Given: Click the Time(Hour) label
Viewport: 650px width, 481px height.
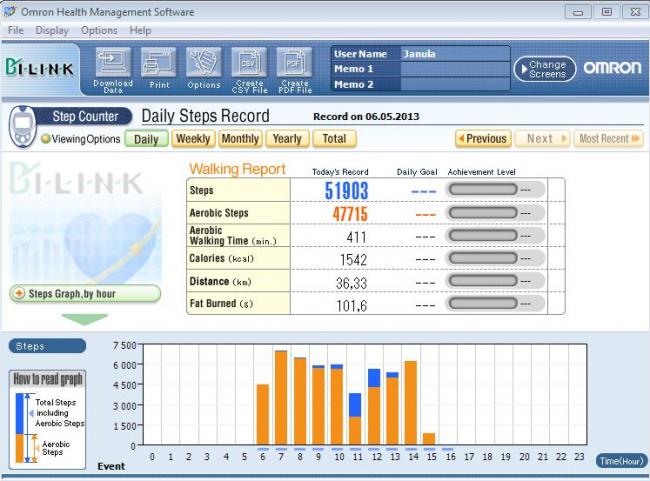Looking at the screenshot, I should [621, 461].
